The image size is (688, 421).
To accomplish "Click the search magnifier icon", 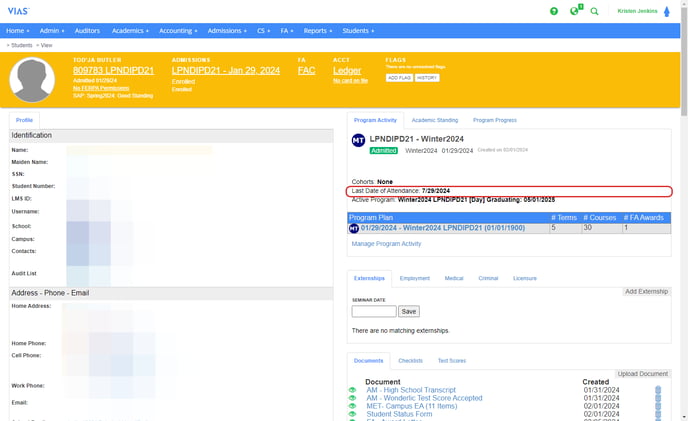I will coord(595,11).
